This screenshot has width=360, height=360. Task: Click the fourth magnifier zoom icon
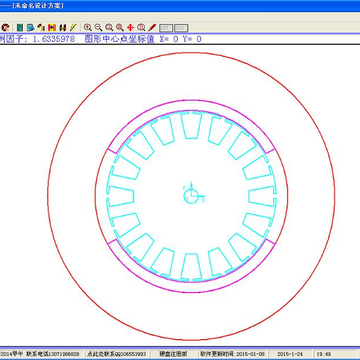tap(120, 27)
